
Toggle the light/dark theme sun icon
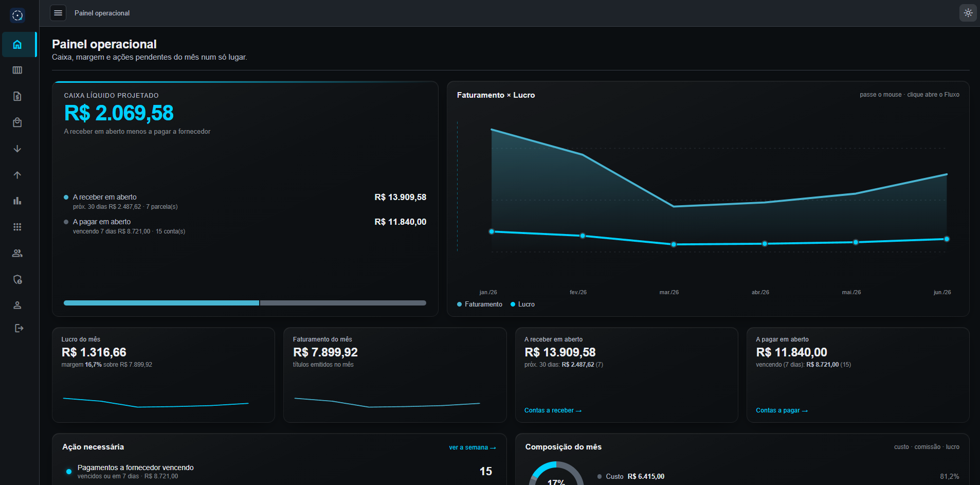[x=968, y=13]
